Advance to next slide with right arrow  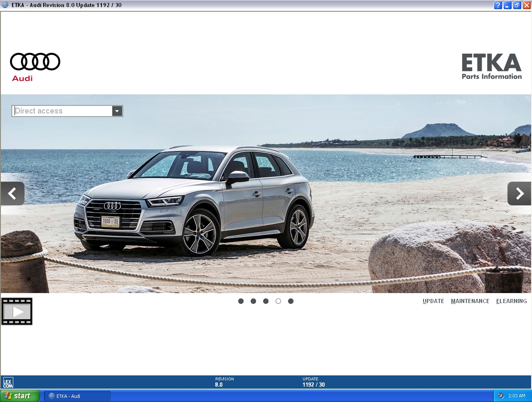(x=520, y=193)
